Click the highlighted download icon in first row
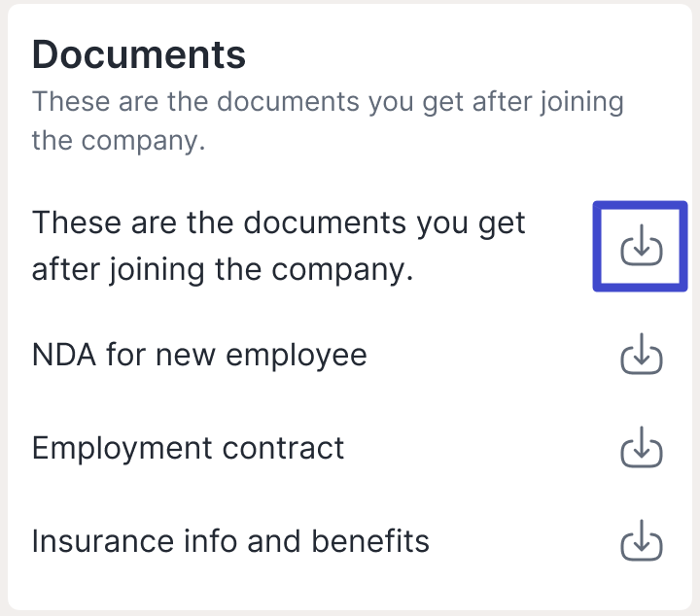The width and height of the screenshot is (700, 616). pos(642,247)
